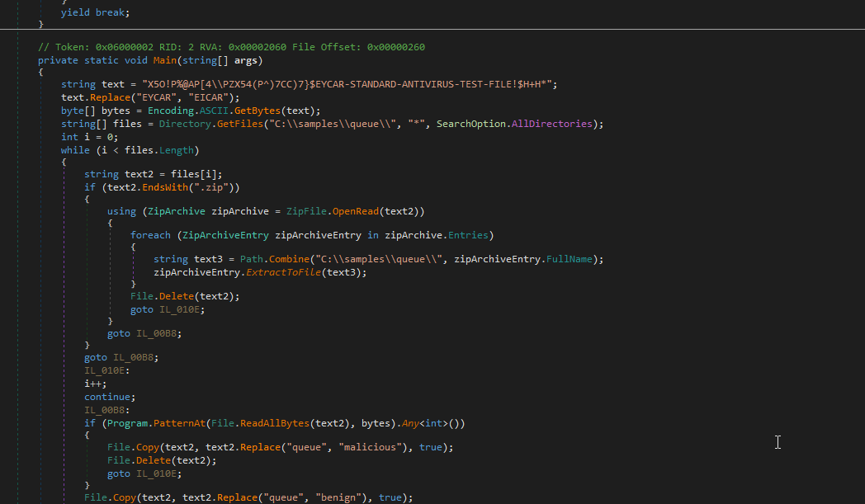Click the "*" search pattern literal
This screenshot has width=865, height=504.
click(416, 124)
